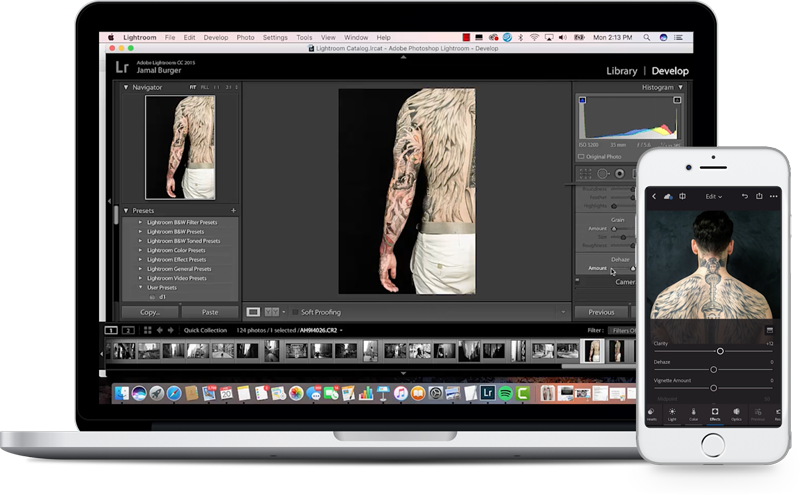The width and height of the screenshot is (800, 495).
Task: Select the Spot Removal circle tool
Action: [x=603, y=174]
